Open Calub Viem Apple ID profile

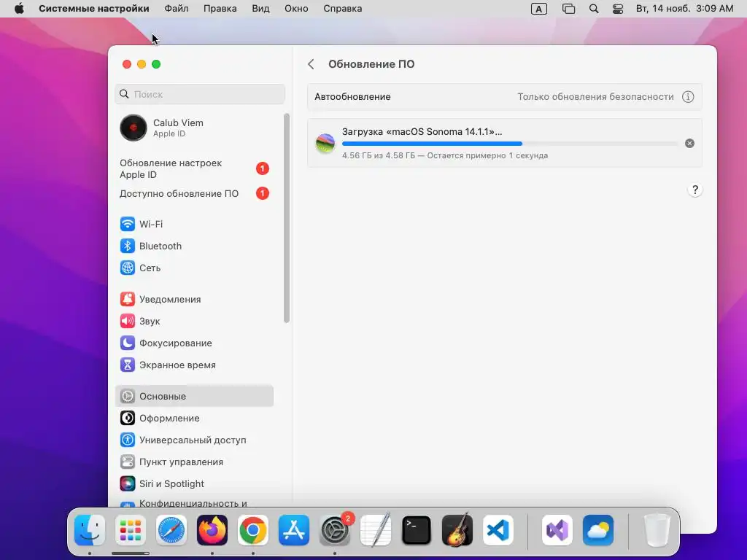pos(194,128)
